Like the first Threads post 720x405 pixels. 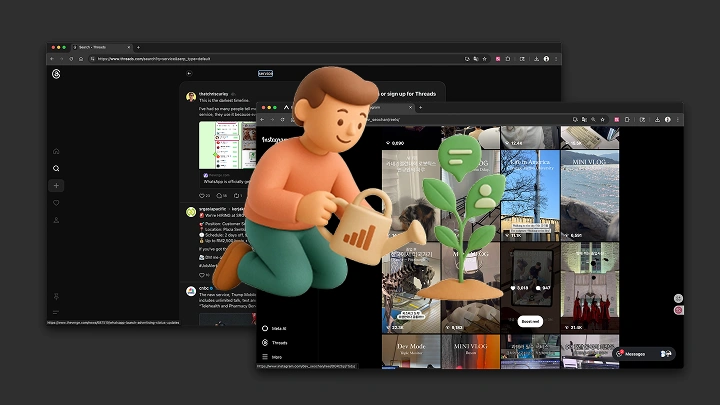(x=202, y=196)
